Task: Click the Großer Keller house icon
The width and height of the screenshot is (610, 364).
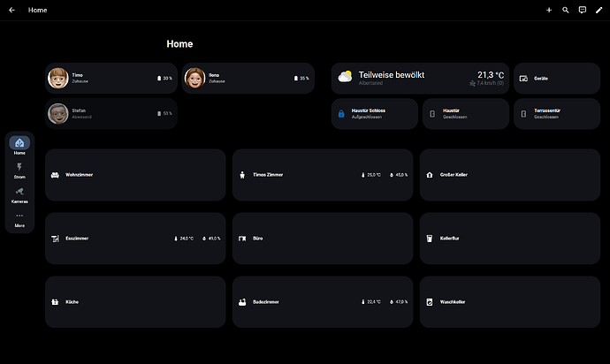Action: tap(430, 175)
